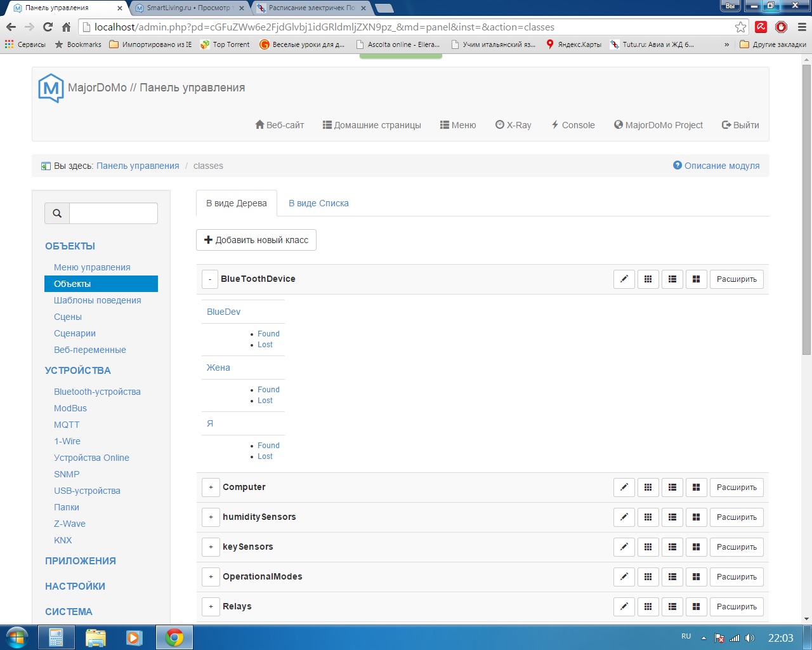
Task: Click the MajorDoMo logo icon
Action: tap(51, 88)
